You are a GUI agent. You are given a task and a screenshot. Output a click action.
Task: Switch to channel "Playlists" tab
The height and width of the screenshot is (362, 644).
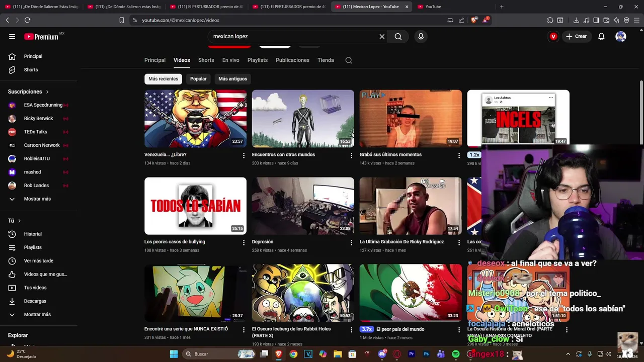coord(258,60)
